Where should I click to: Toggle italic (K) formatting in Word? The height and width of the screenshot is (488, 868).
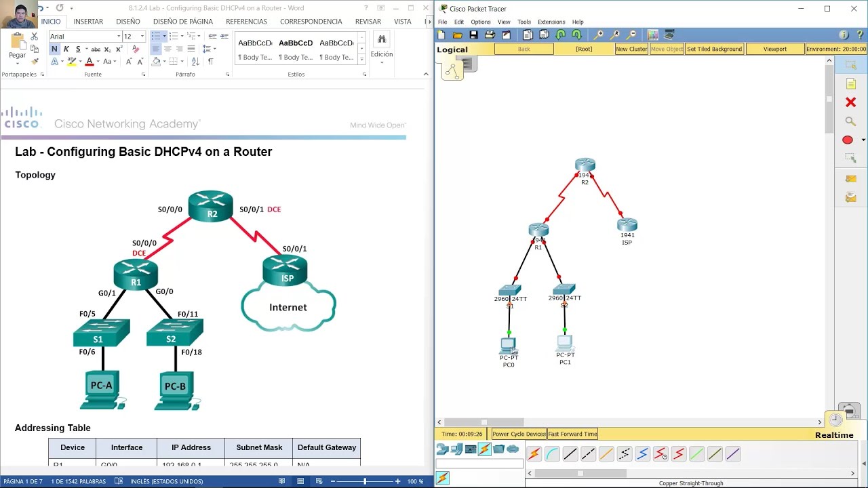pos(66,49)
